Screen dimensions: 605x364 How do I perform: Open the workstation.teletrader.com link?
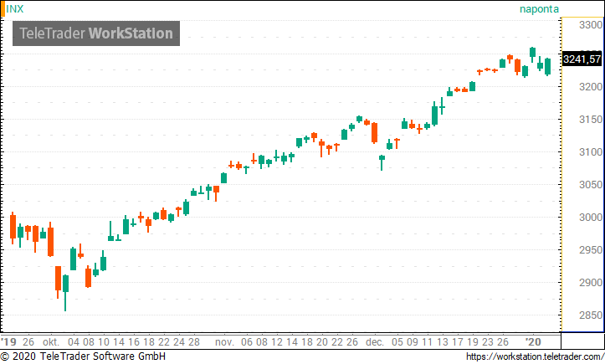point(536,356)
